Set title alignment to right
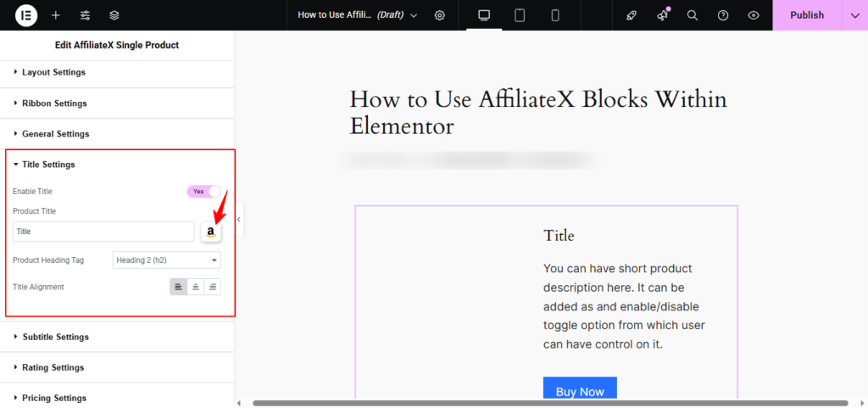Image resolution: width=868 pixels, height=408 pixels. tap(212, 287)
